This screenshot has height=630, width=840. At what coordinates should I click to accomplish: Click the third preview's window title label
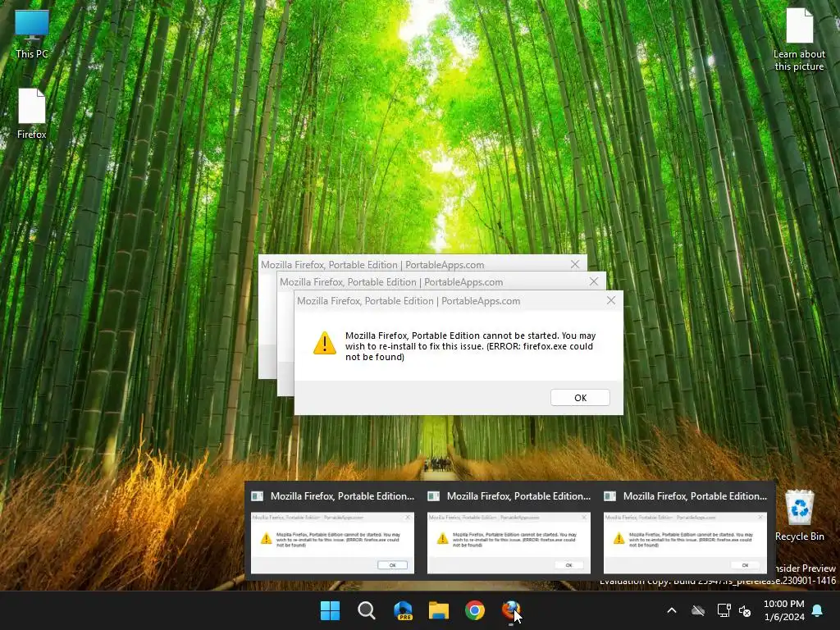pos(695,496)
